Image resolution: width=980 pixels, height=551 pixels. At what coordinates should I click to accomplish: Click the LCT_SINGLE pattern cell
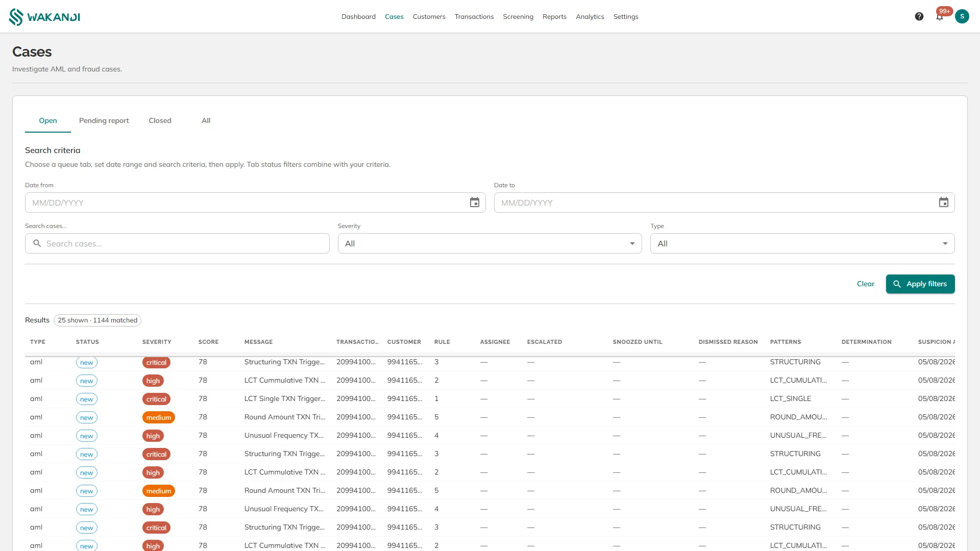pos(790,398)
